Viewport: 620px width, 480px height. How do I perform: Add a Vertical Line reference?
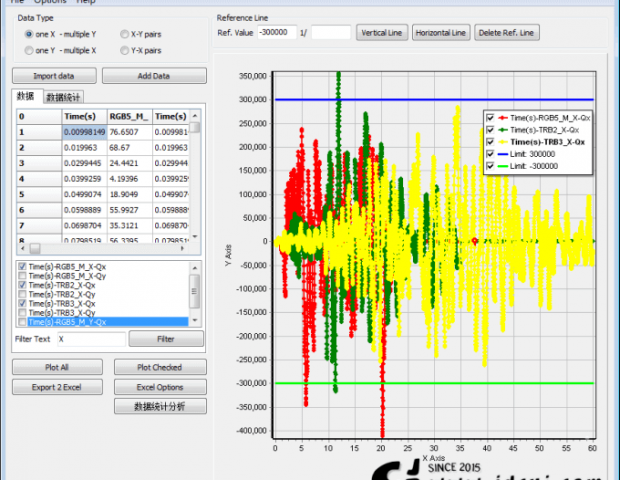click(x=381, y=33)
